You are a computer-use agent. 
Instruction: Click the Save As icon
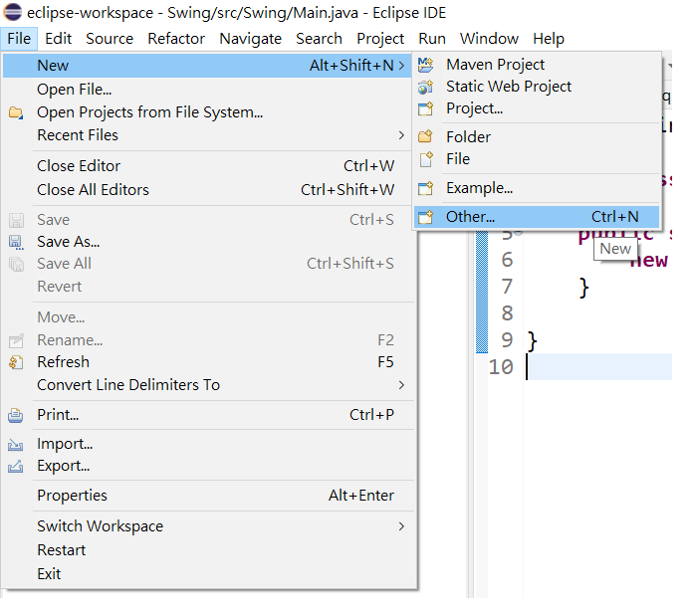pyautogui.click(x=16, y=242)
